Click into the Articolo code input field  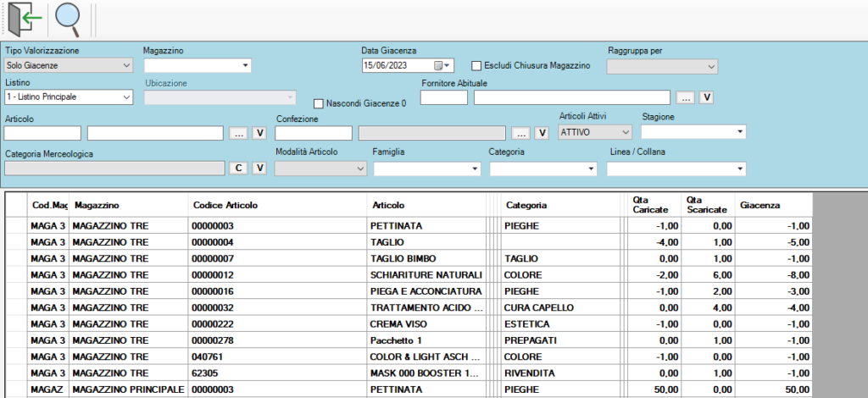(x=42, y=133)
